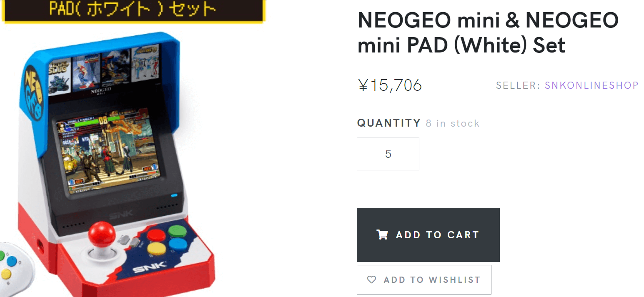Click the yellow-text Japanese PAD banner
This screenshot has height=297, width=644.
tap(133, 9)
